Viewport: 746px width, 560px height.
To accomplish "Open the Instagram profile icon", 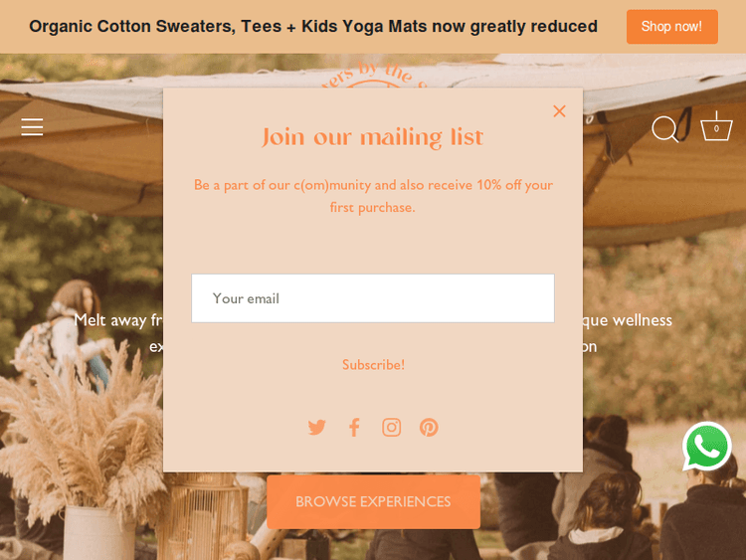I will (x=392, y=428).
